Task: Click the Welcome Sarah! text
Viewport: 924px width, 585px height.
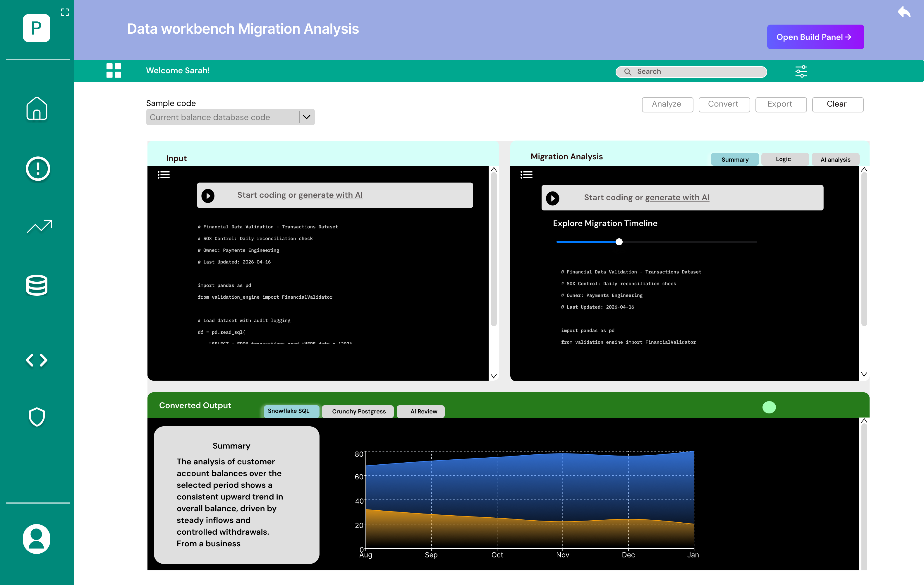Action: click(178, 70)
